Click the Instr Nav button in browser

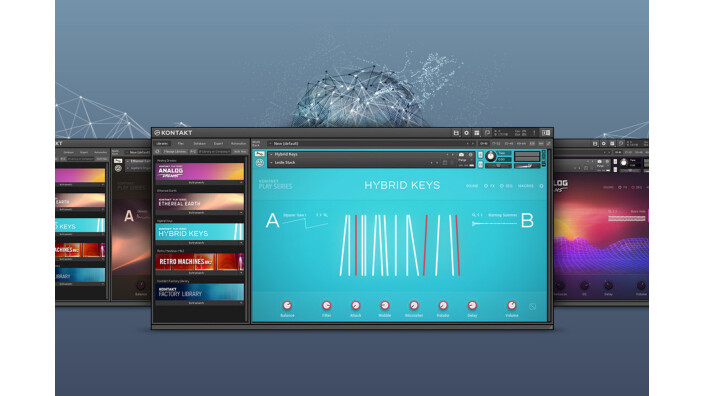coord(240,152)
